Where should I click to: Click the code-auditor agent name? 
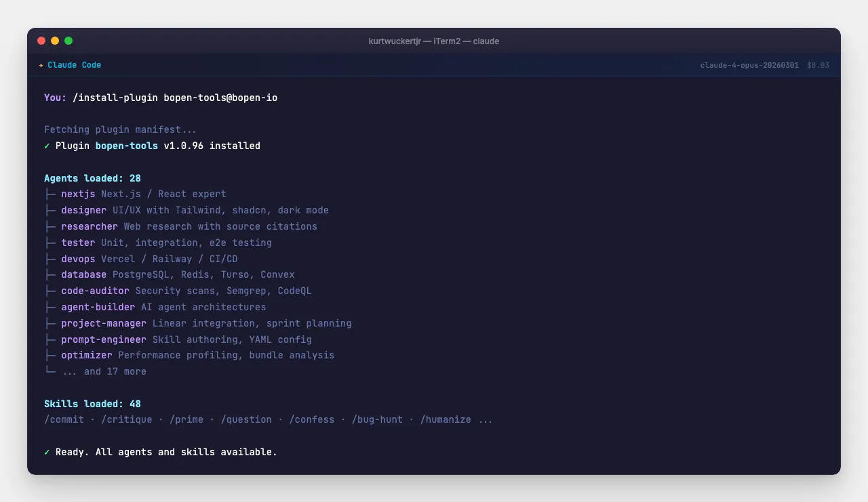[x=95, y=291]
